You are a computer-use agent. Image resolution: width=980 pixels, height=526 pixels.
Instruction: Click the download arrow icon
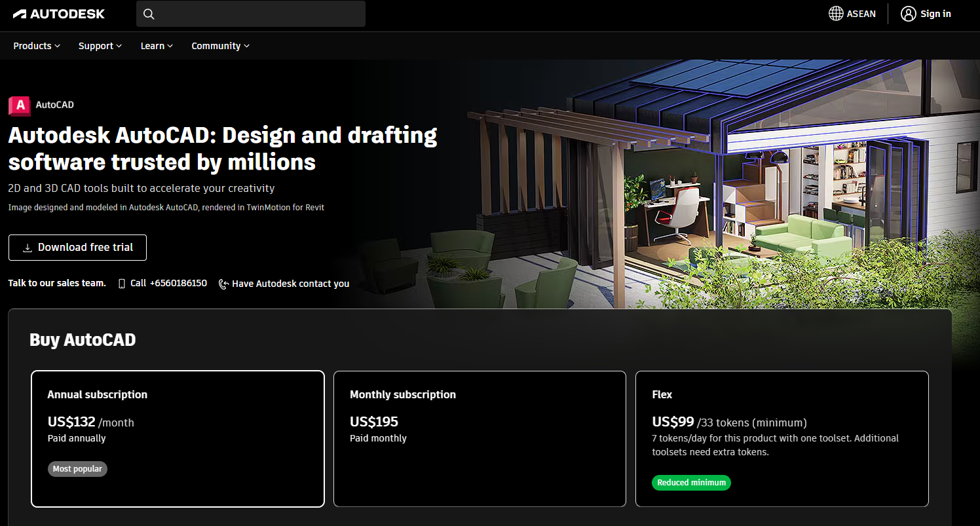coord(28,248)
